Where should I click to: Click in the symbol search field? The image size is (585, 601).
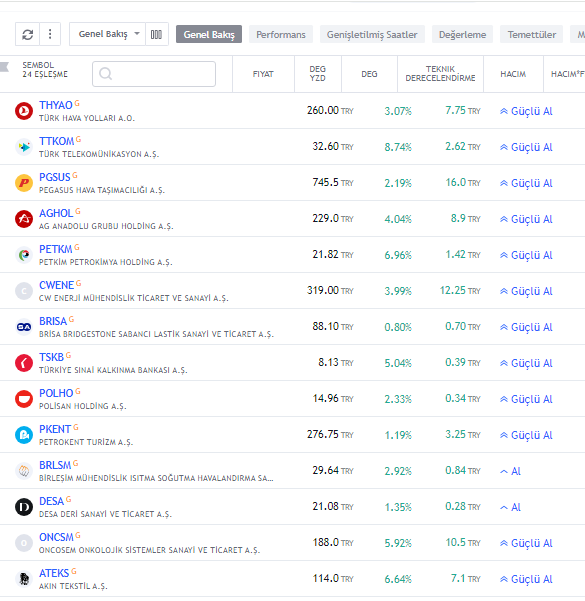click(x=154, y=74)
